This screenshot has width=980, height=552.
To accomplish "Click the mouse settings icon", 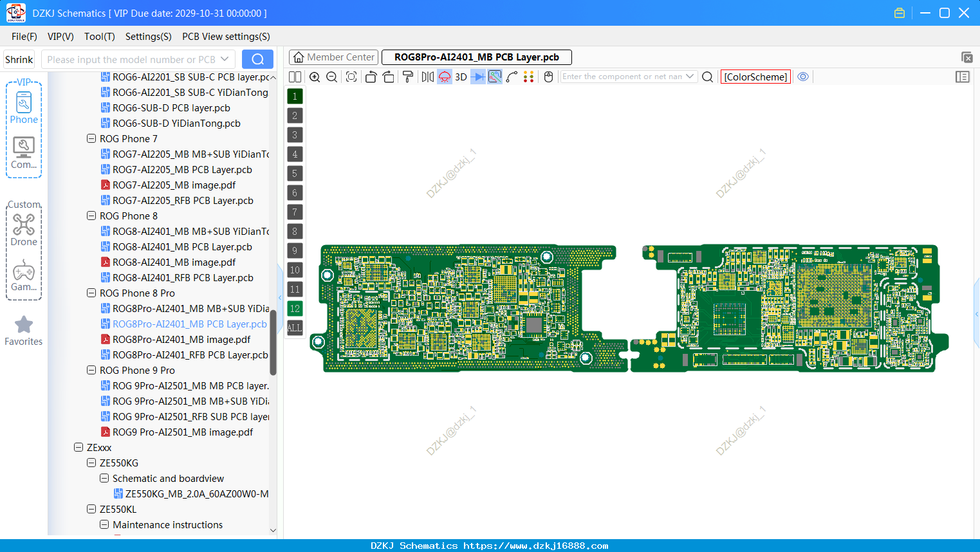I will coord(549,77).
